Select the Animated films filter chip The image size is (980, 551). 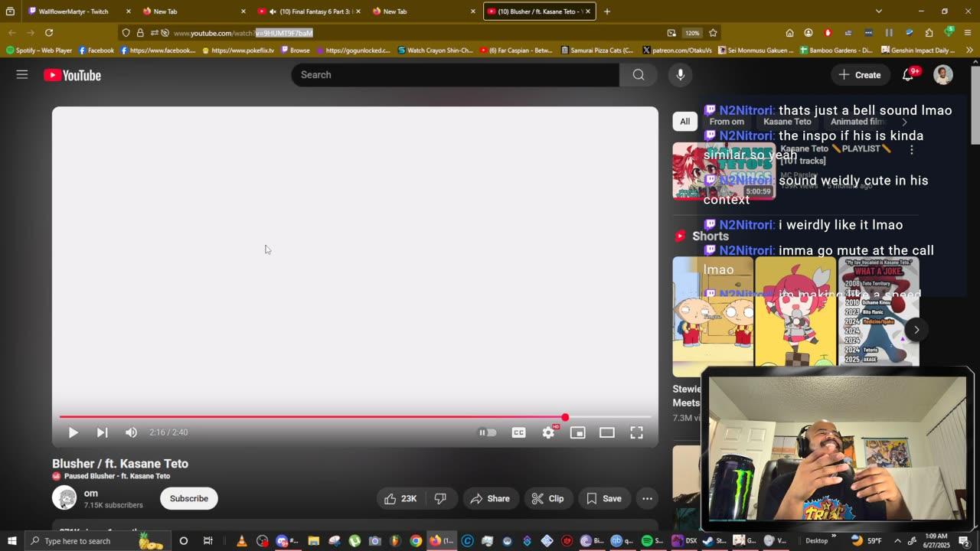(859, 121)
